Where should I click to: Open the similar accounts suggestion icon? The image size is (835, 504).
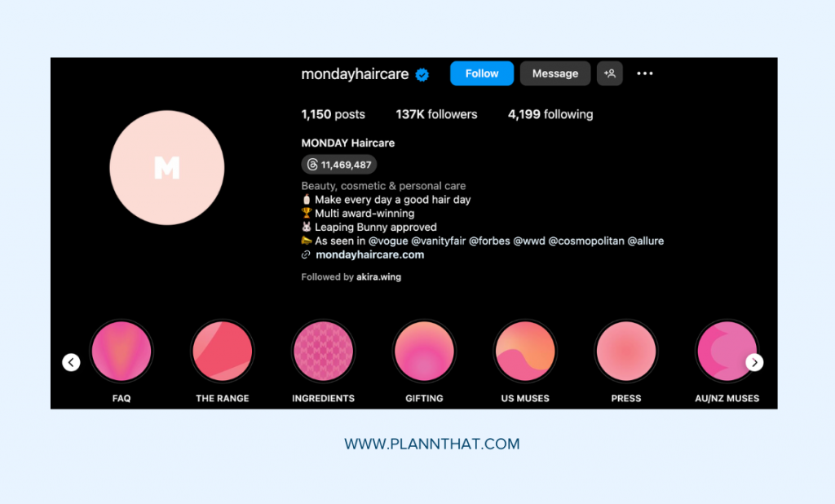610,73
